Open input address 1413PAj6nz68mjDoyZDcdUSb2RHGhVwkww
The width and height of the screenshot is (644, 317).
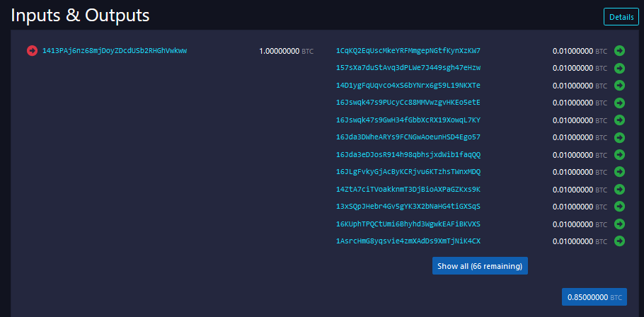pyautogui.click(x=115, y=51)
